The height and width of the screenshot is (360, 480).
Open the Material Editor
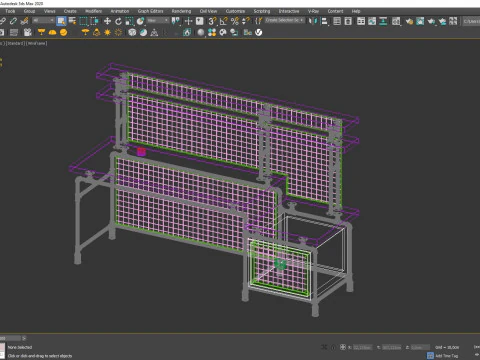pos(396,21)
